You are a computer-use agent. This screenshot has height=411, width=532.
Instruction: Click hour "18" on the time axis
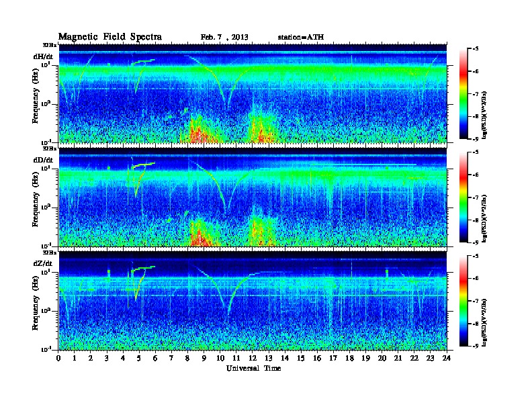(349, 358)
